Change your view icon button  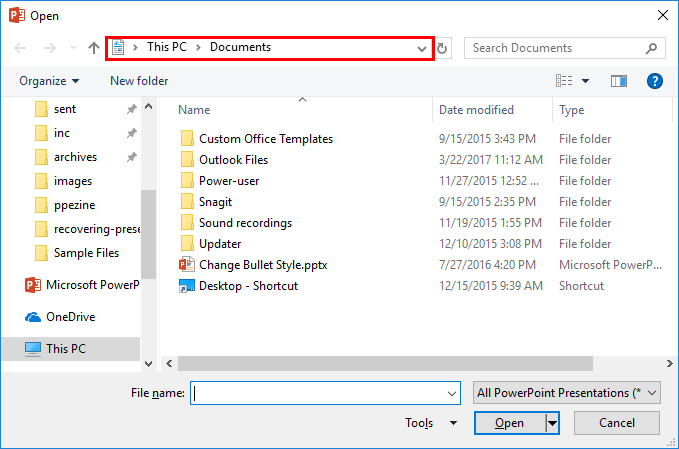pos(564,81)
